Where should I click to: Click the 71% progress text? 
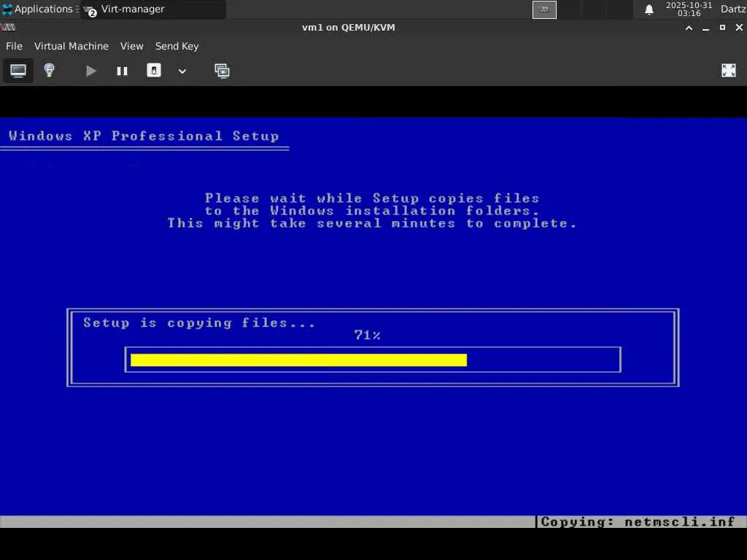tap(368, 335)
